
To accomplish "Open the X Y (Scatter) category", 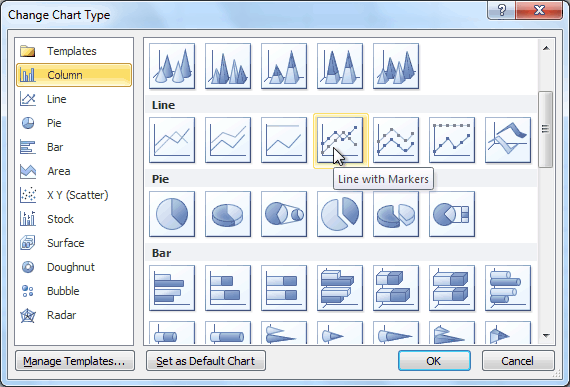I will point(74,195).
